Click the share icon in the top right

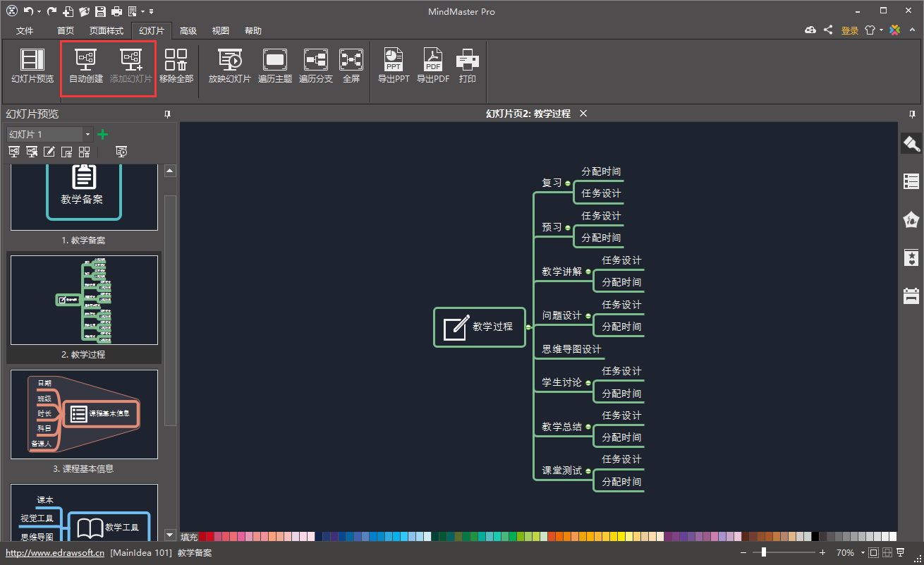click(x=828, y=30)
